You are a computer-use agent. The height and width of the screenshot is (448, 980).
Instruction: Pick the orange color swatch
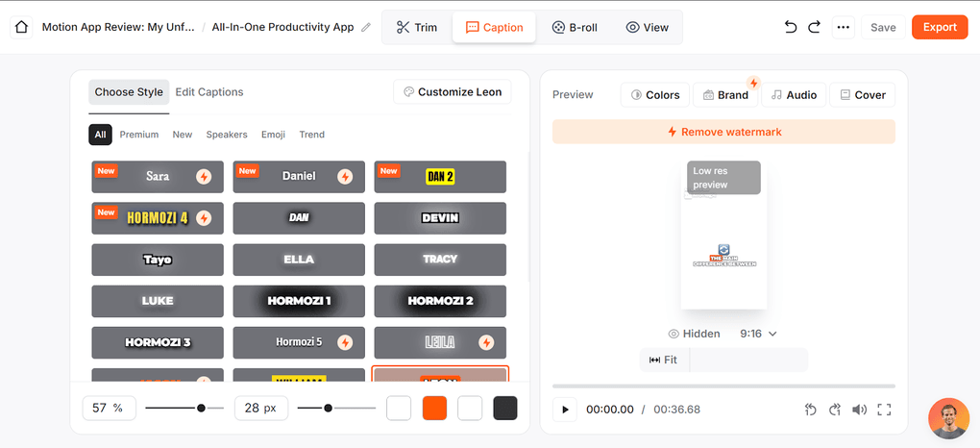point(435,408)
